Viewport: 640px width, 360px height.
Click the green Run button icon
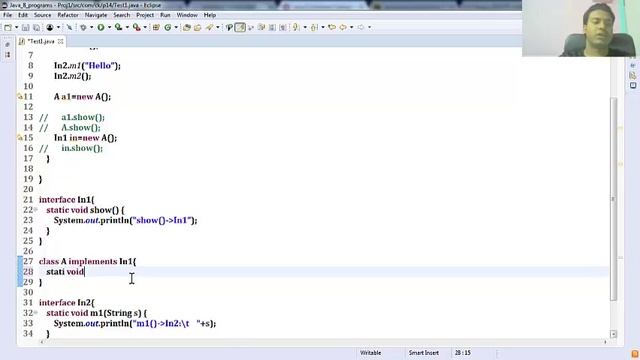click(100, 27)
